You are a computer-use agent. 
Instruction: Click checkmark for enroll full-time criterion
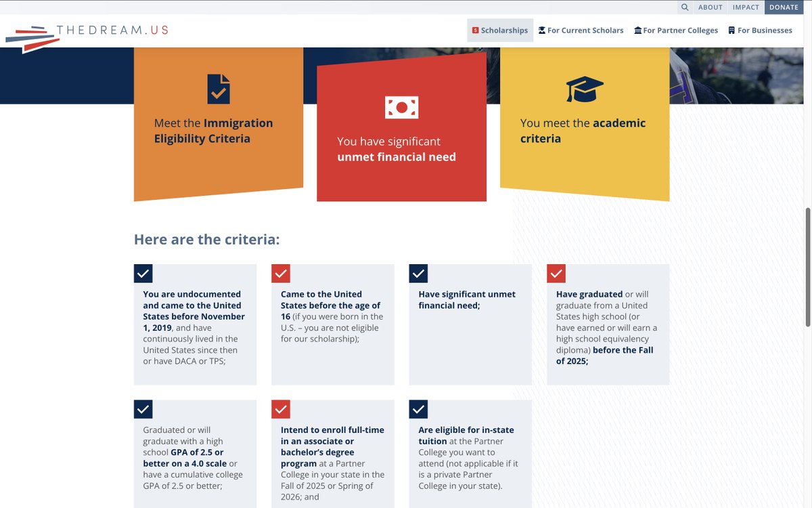[x=281, y=409]
